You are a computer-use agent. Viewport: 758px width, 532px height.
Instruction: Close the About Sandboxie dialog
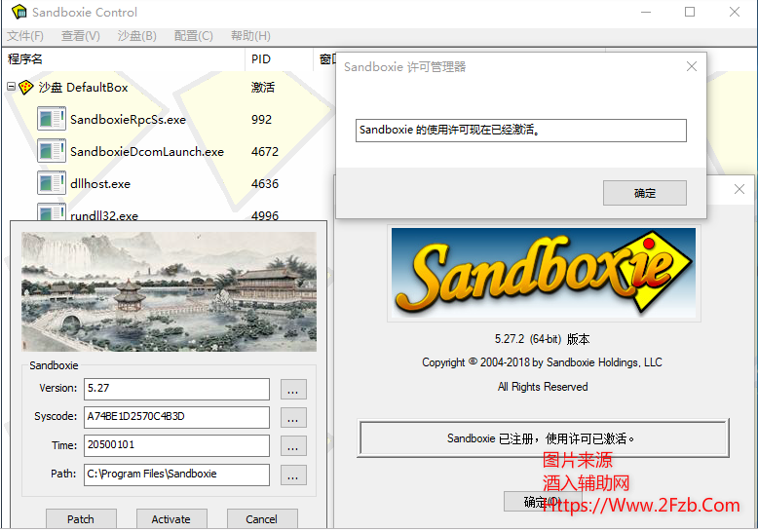739,189
